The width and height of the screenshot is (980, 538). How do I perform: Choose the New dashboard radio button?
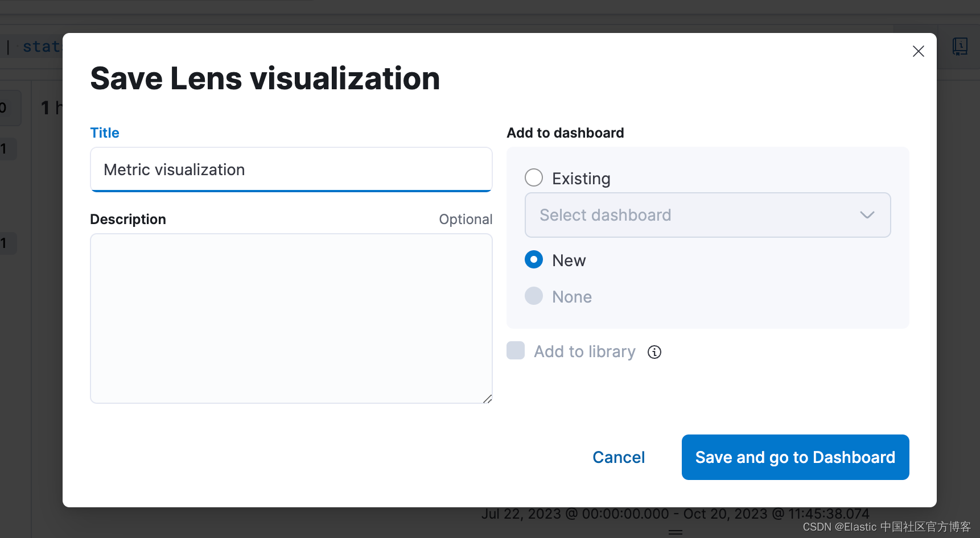(534, 260)
